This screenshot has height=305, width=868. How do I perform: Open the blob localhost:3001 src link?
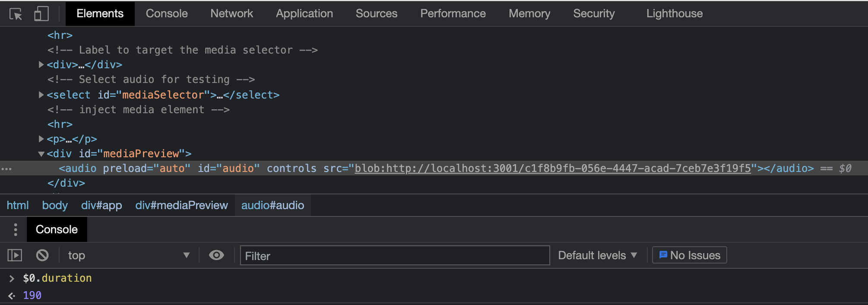pos(553,168)
